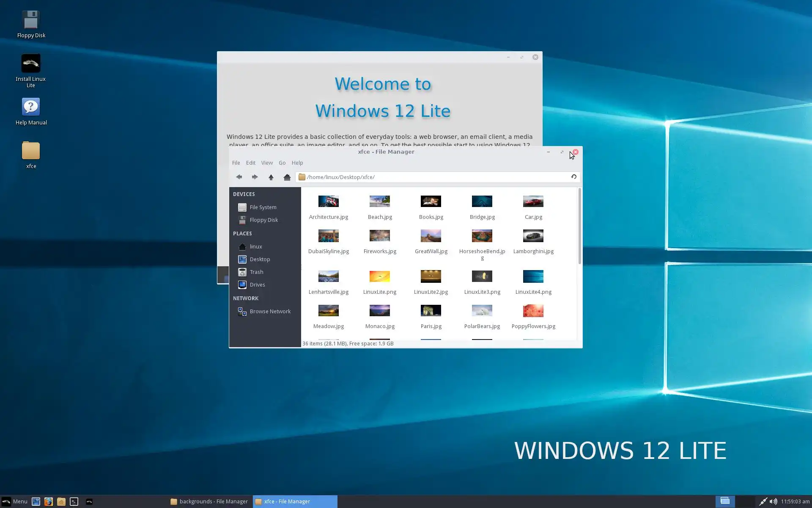Open Trash in the sidebar
Viewport: 812px width, 508px height.
click(256, 272)
